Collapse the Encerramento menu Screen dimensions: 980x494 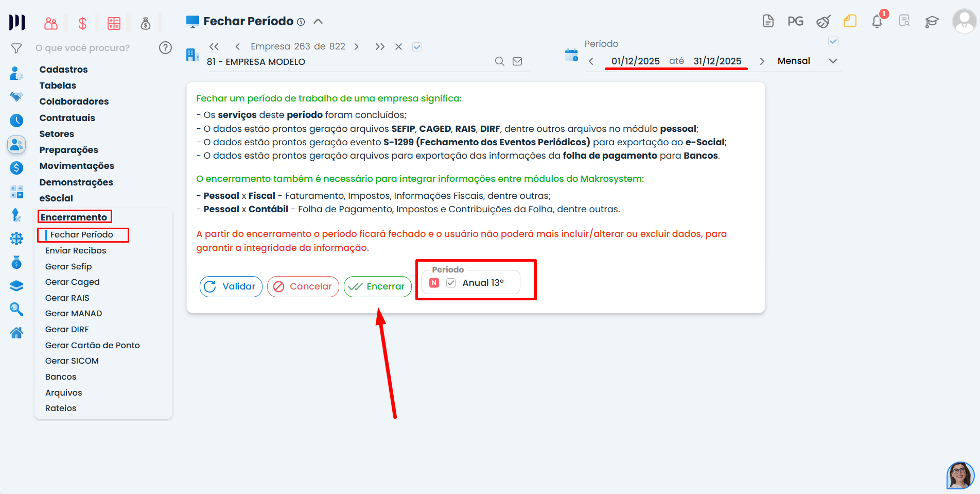pyautogui.click(x=74, y=217)
